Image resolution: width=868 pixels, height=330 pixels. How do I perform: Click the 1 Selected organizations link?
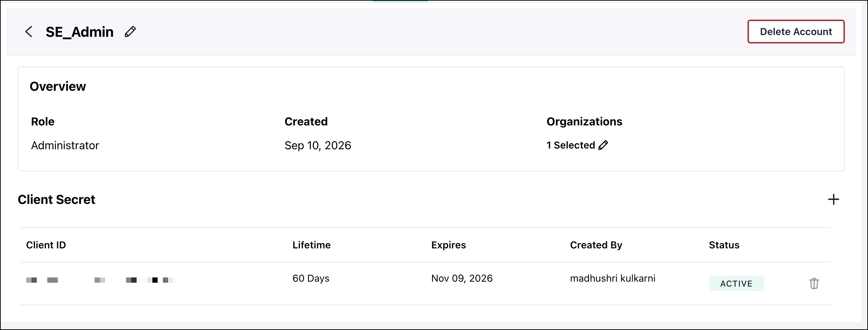tap(571, 145)
